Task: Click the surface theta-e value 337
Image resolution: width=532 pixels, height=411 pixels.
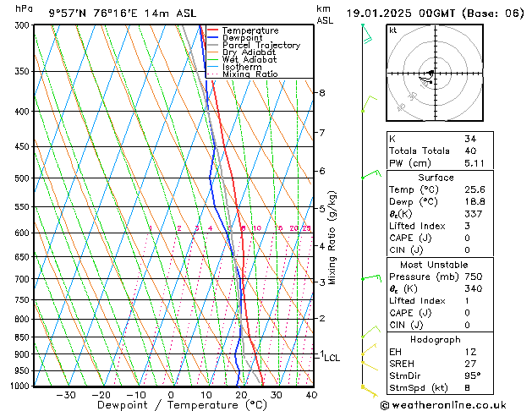Action: (x=474, y=214)
